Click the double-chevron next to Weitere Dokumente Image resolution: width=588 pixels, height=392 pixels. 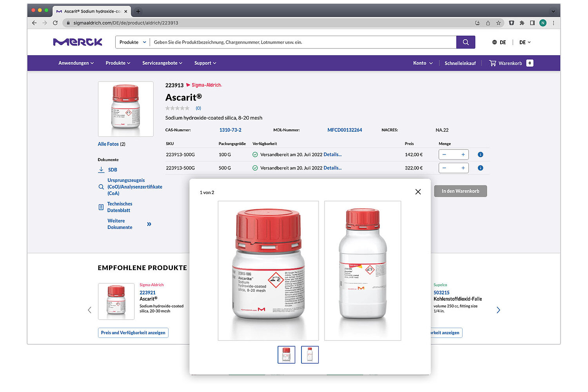click(149, 224)
